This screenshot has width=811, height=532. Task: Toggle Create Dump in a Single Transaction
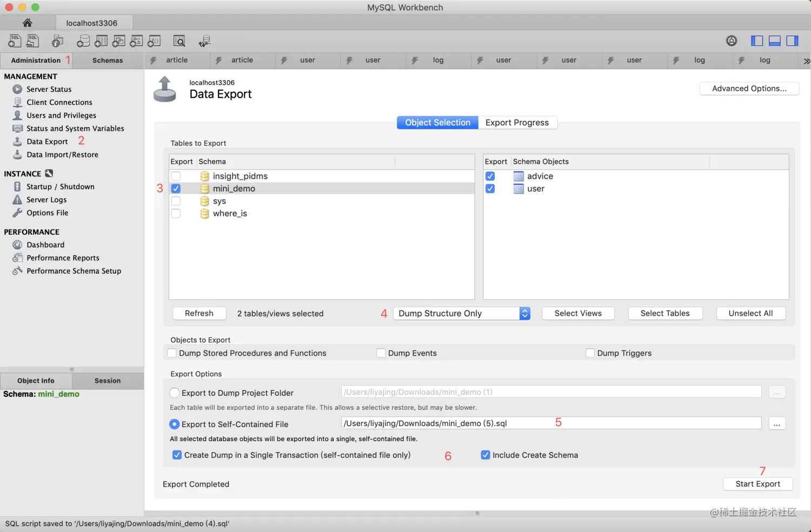177,455
